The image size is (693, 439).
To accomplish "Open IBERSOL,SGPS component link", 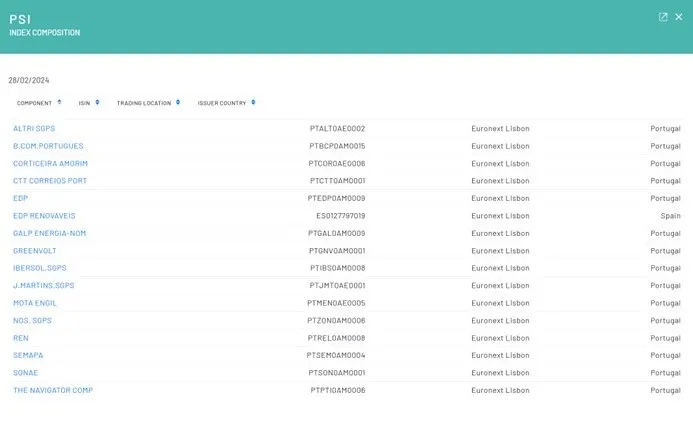I will click(40, 268).
